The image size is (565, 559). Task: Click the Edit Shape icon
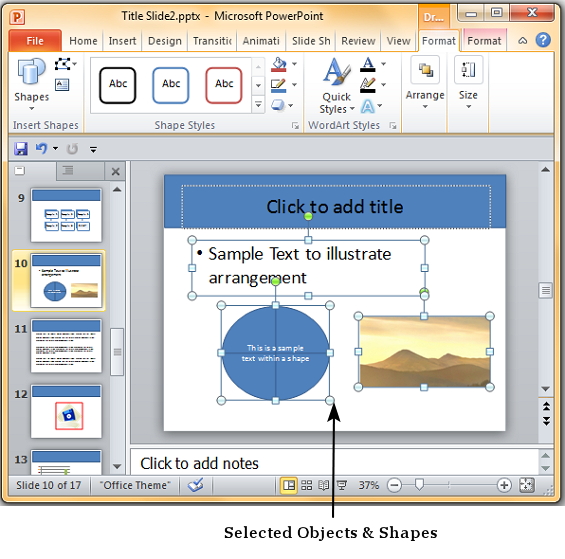pos(62,65)
